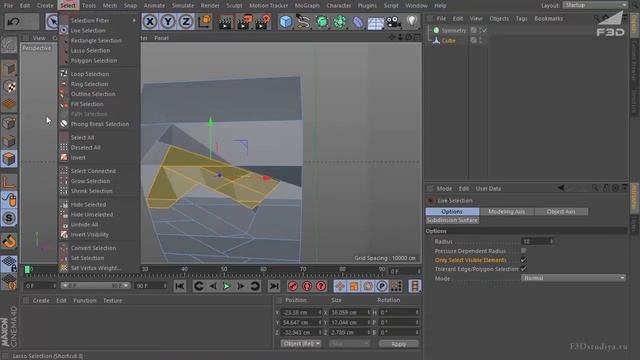
Task: Go to start of timeline
Action: coord(180,286)
